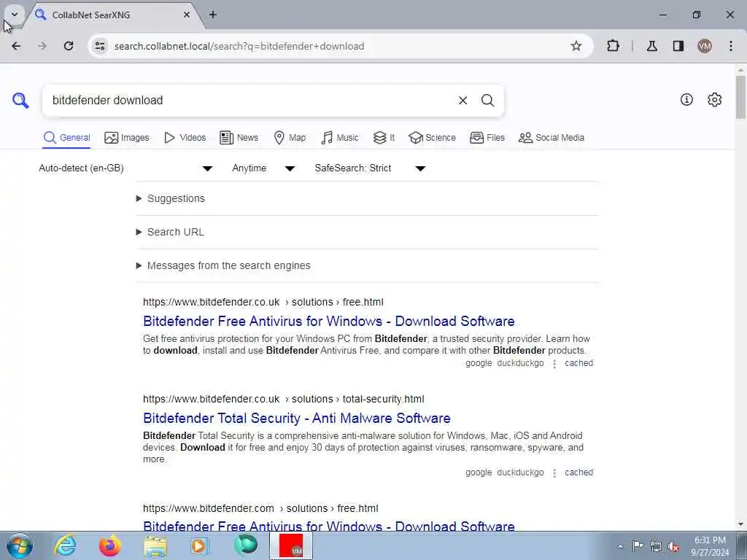Open cached link of Total Security result
Image resolution: width=747 pixels, height=560 pixels.
pos(578,472)
